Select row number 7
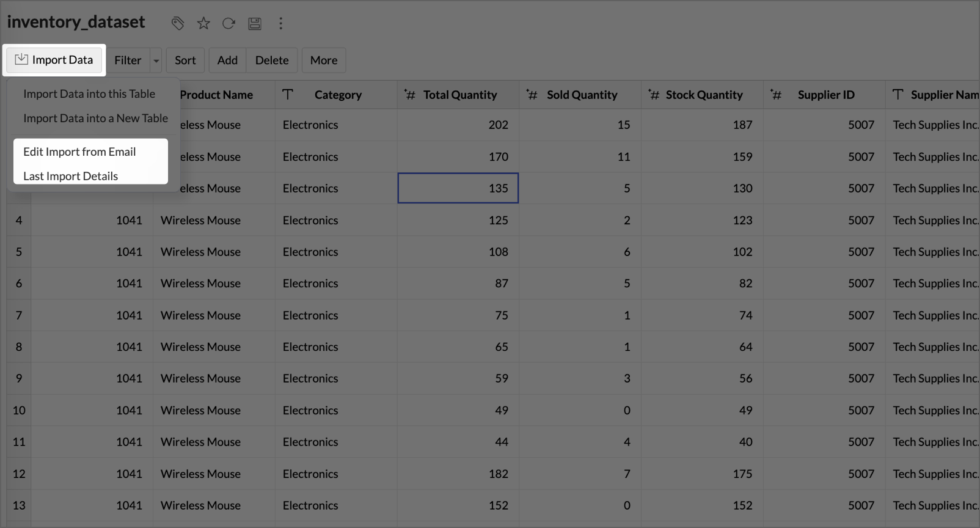The width and height of the screenshot is (980, 528). (x=19, y=315)
